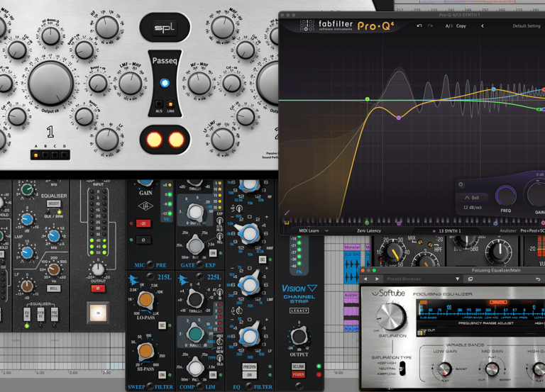Image resolution: width=545 pixels, height=392 pixels.
Task: Click the Ø phase button in Mic Pre section
Action: point(143,240)
